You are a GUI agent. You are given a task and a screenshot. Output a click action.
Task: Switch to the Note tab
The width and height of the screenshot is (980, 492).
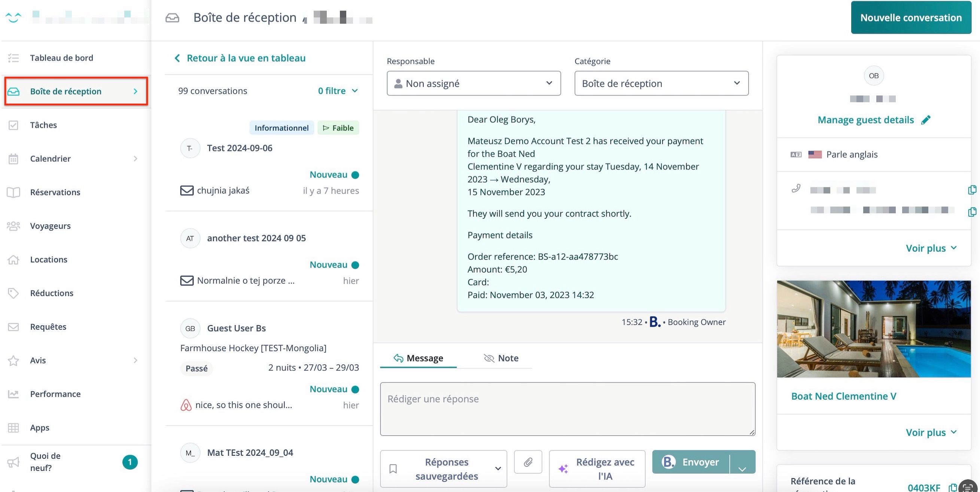(x=500, y=358)
